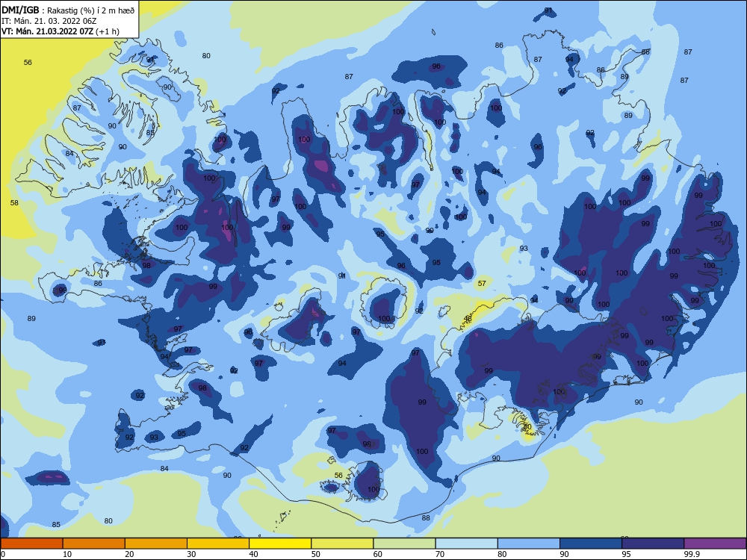The height and width of the screenshot is (560, 747).
Task: Click the 'VT: Mán. 21.03.2022 07Z' line
Action: 60,31
